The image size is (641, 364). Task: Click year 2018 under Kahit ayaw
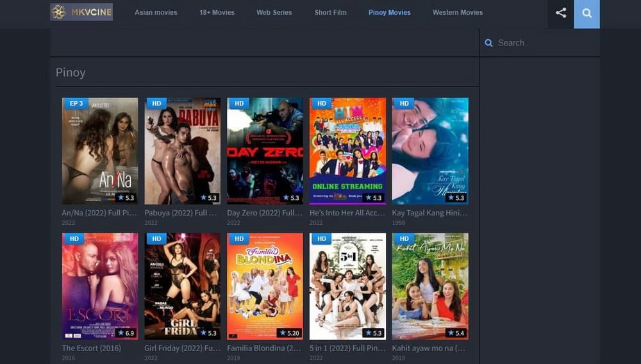[399, 358]
